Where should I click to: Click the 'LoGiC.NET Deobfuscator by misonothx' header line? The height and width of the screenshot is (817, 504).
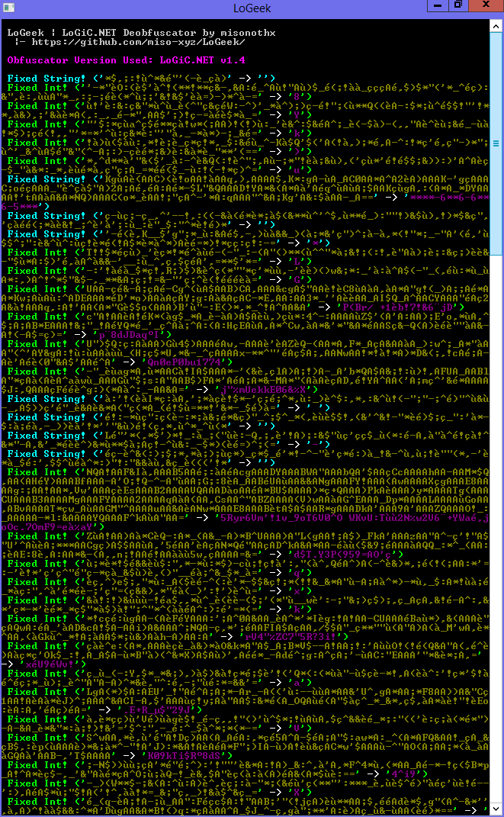point(169,33)
